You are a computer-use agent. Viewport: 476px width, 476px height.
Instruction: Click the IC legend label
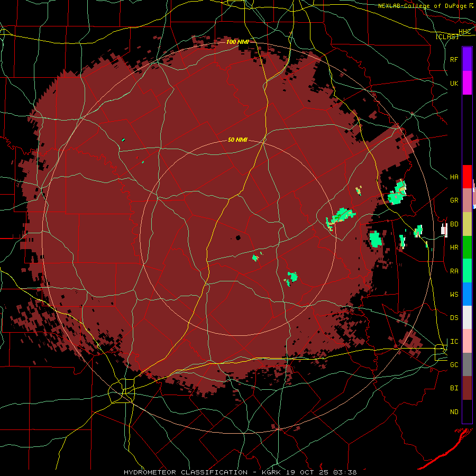(454, 342)
